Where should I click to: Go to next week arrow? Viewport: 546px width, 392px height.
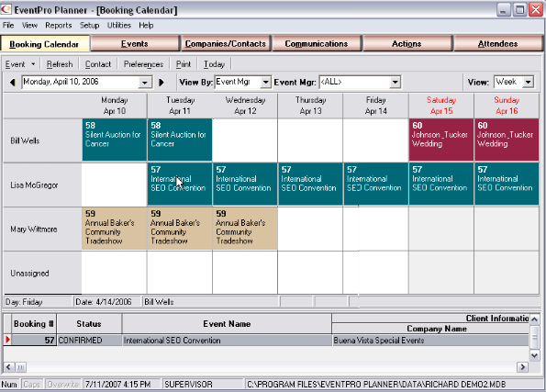tap(162, 83)
